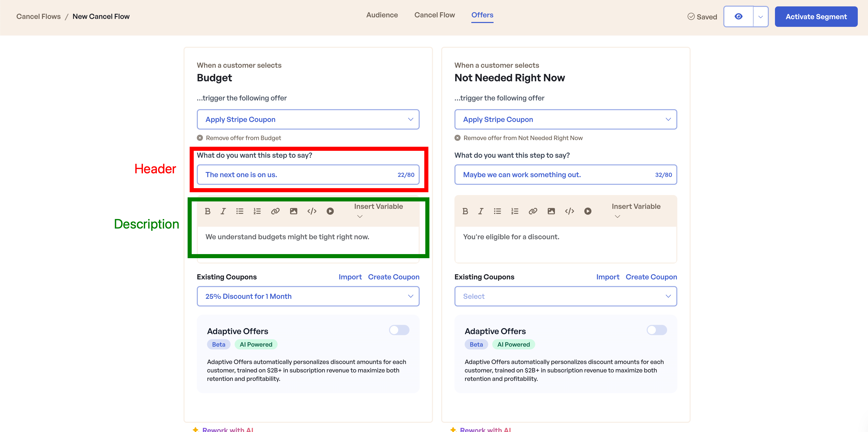Switch to the Cancel Flow tab

434,15
